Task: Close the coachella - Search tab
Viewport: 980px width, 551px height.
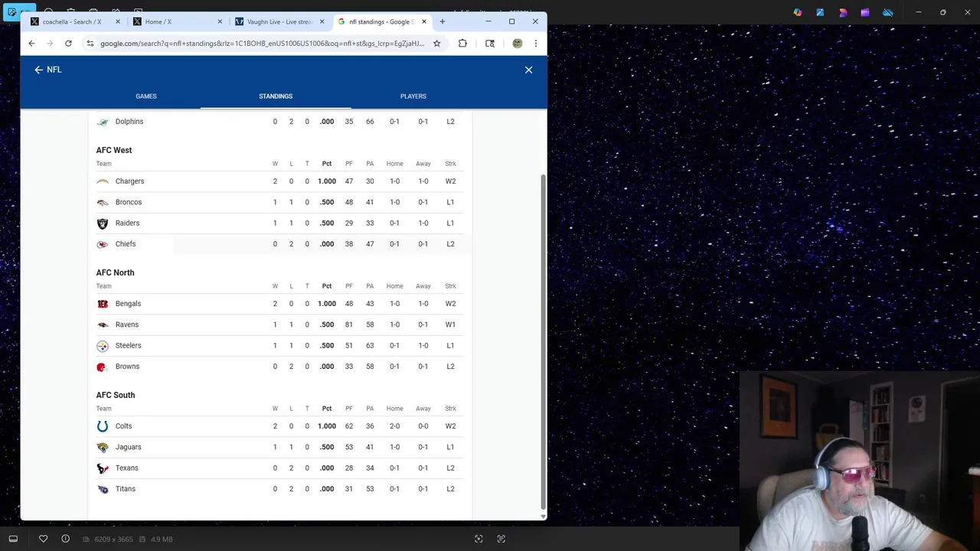Action: coord(117,21)
